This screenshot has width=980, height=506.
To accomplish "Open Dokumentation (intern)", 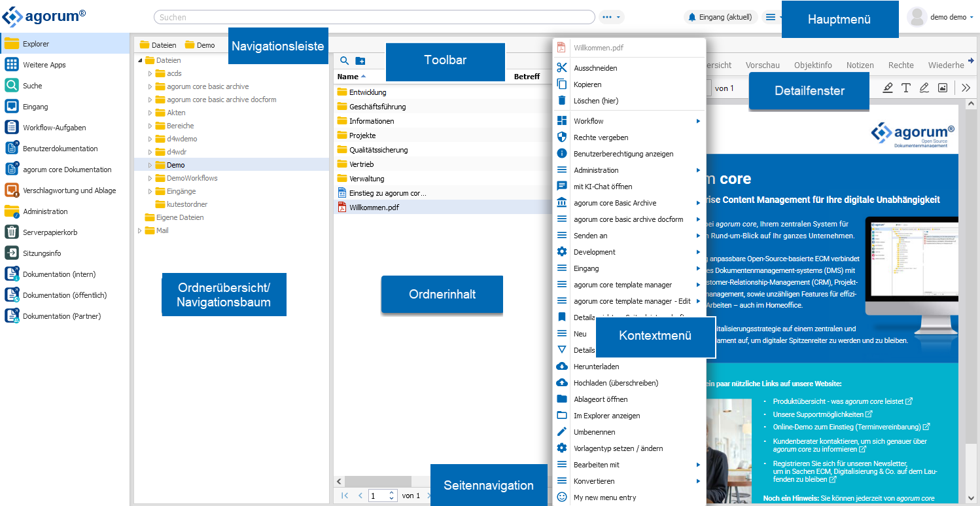I will click(64, 274).
